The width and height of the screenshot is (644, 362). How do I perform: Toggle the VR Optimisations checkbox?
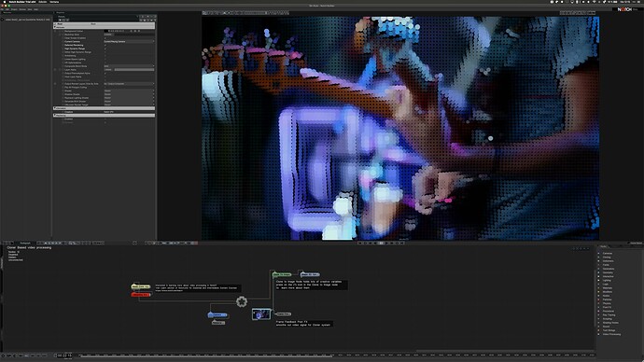click(105, 63)
